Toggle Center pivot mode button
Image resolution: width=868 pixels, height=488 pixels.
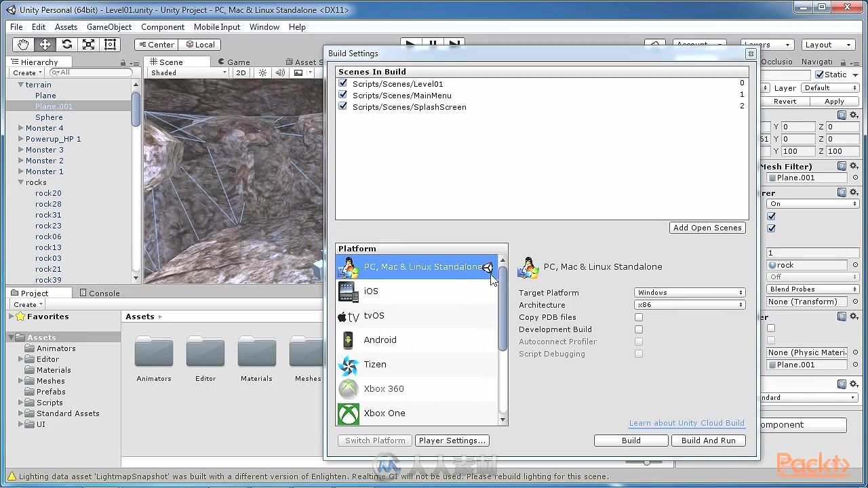(x=155, y=45)
